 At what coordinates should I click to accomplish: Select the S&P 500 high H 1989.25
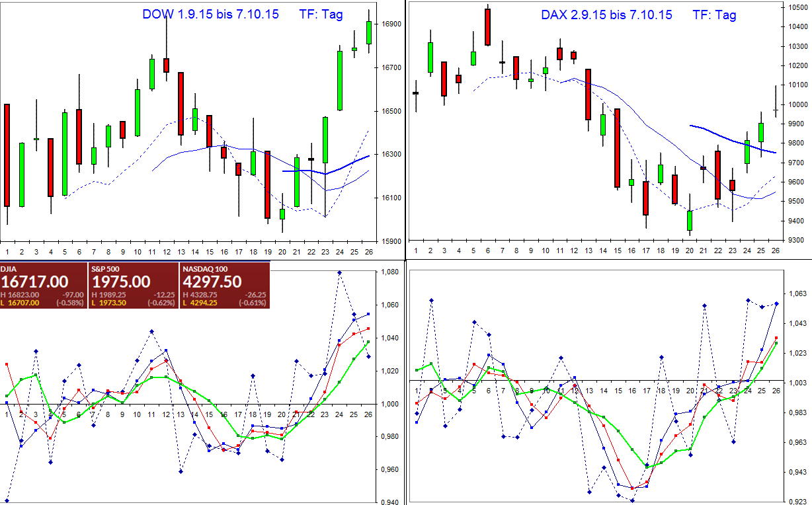tap(108, 295)
